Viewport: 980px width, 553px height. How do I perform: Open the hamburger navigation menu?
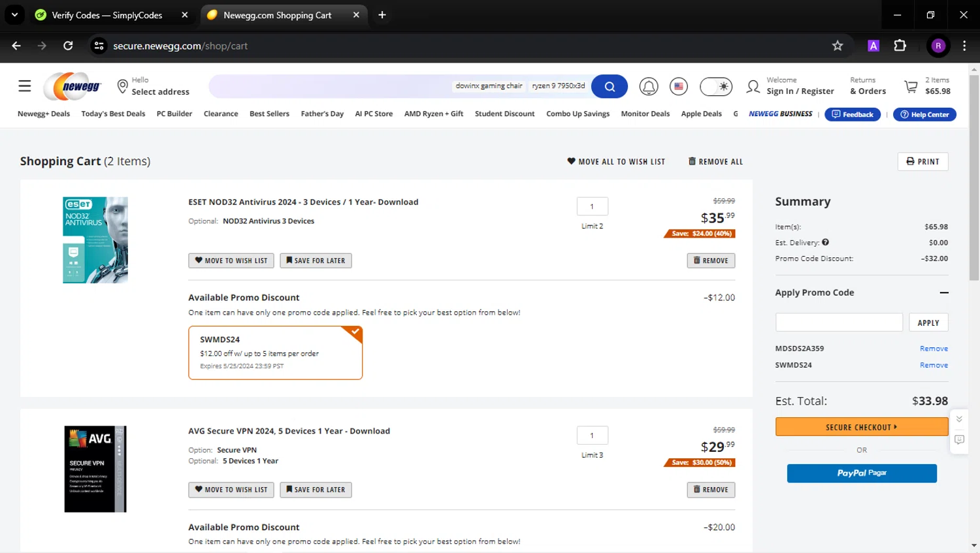point(25,86)
